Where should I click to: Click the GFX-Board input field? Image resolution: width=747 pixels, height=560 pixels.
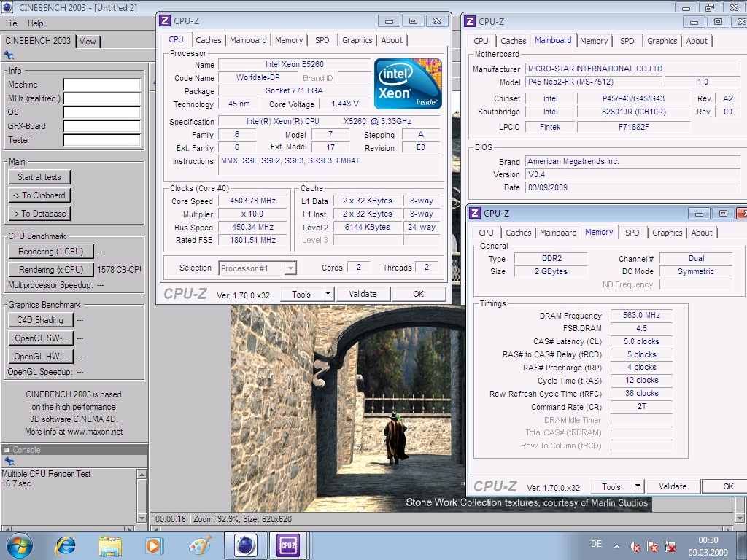tap(102, 126)
